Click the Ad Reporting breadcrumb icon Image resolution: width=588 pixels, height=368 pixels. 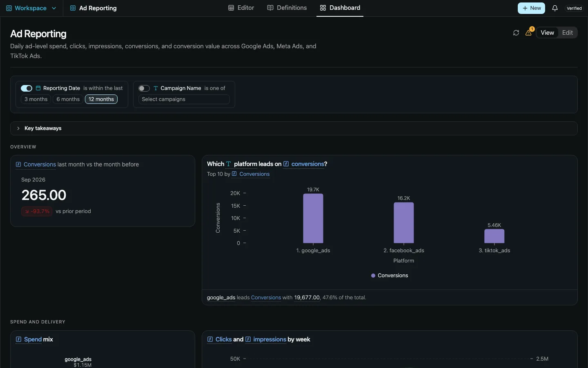[x=73, y=8]
